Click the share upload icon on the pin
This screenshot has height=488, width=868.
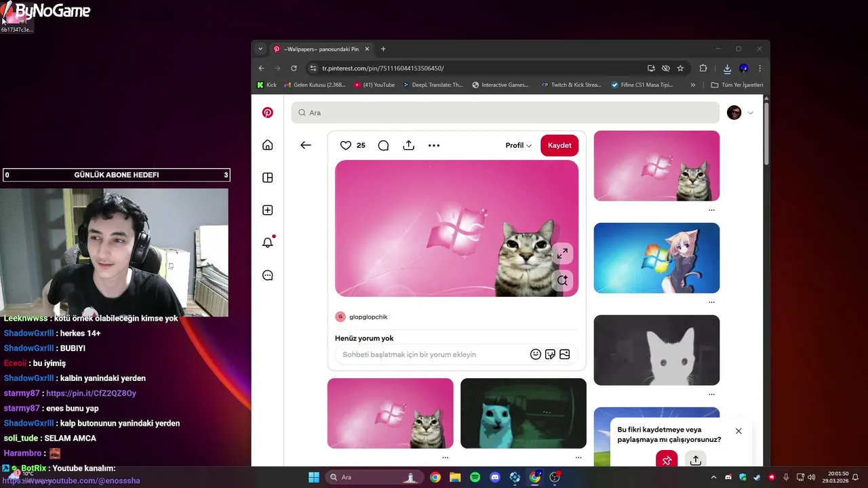click(x=408, y=145)
